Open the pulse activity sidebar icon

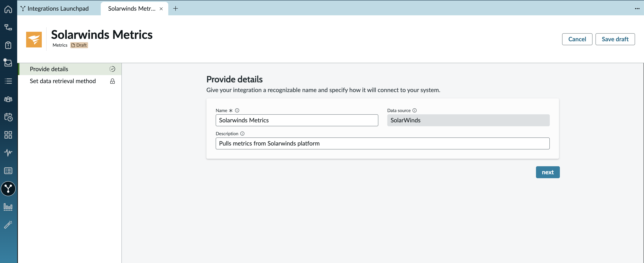8,153
